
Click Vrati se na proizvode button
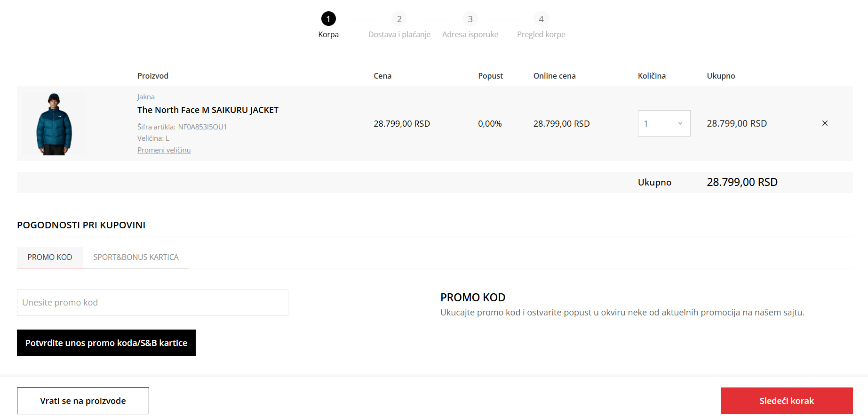(83, 401)
